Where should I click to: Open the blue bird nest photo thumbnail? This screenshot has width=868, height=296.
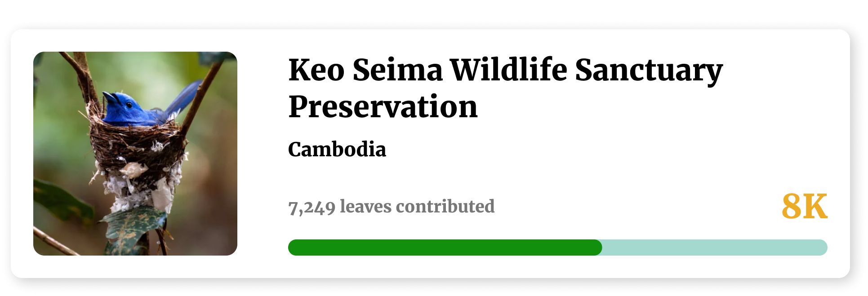tap(135, 154)
